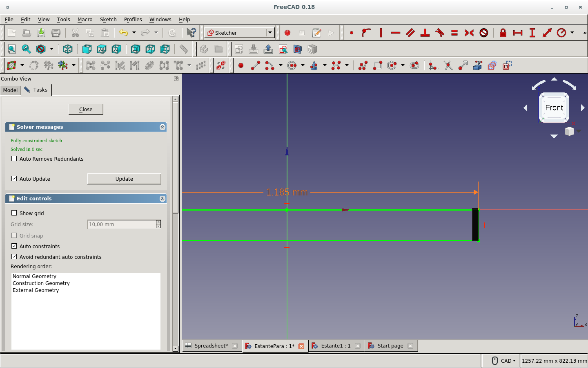Viewport: 588px width, 368px height.
Task: Apply the length dimension constraint
Action: coord(547,33)
